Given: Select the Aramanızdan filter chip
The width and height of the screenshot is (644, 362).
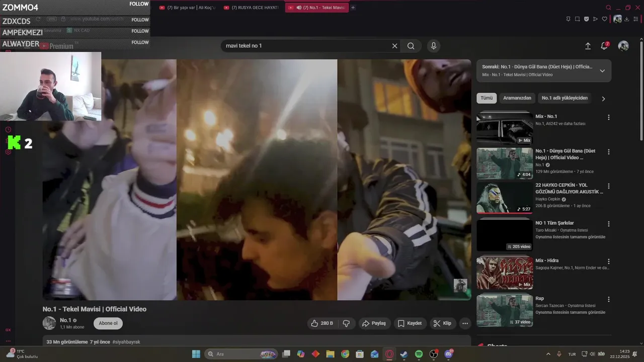Looking at the screenshot, I should pyautogui.click(x=517, y=98).
